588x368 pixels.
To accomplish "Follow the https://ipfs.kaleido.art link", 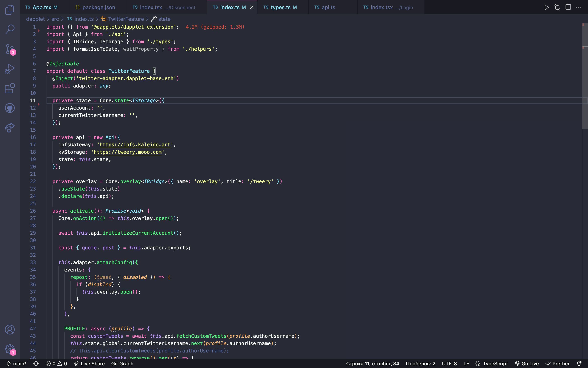I will click(135, 145).
